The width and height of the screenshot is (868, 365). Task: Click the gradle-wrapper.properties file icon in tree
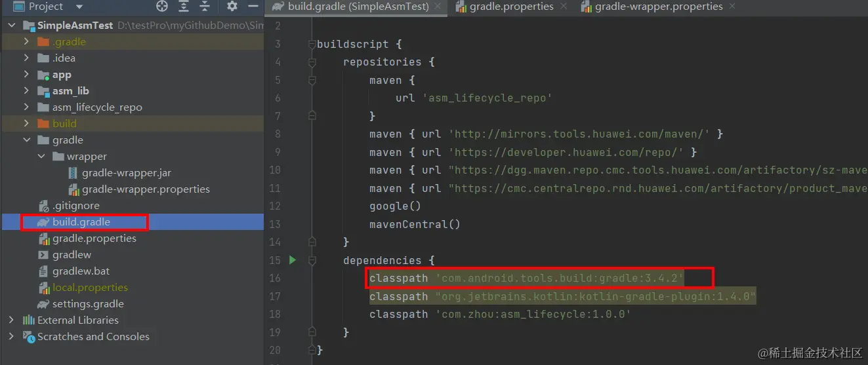(73, 189)
